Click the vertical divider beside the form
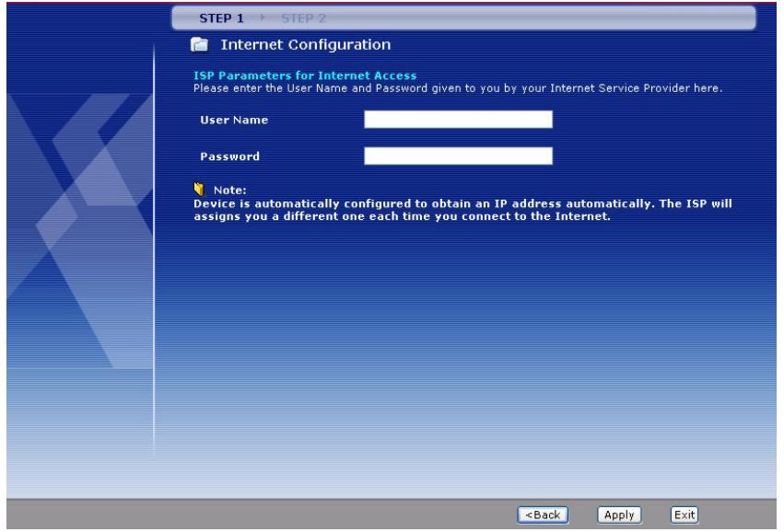 tap(153, 258)
